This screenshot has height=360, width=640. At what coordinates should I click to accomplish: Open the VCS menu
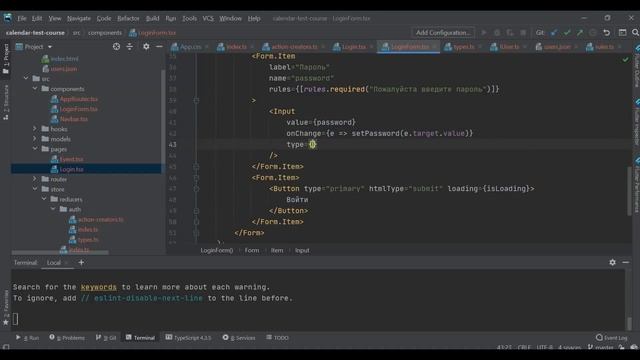point(208,18)
